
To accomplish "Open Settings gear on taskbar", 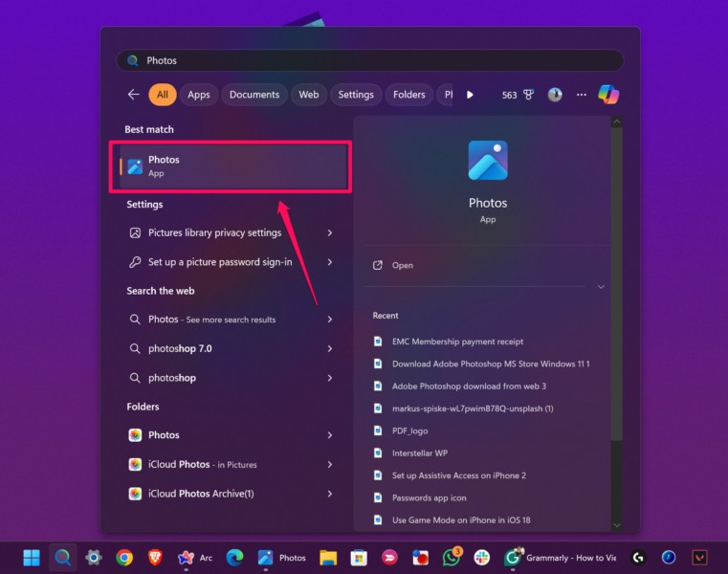I will 94,558.
